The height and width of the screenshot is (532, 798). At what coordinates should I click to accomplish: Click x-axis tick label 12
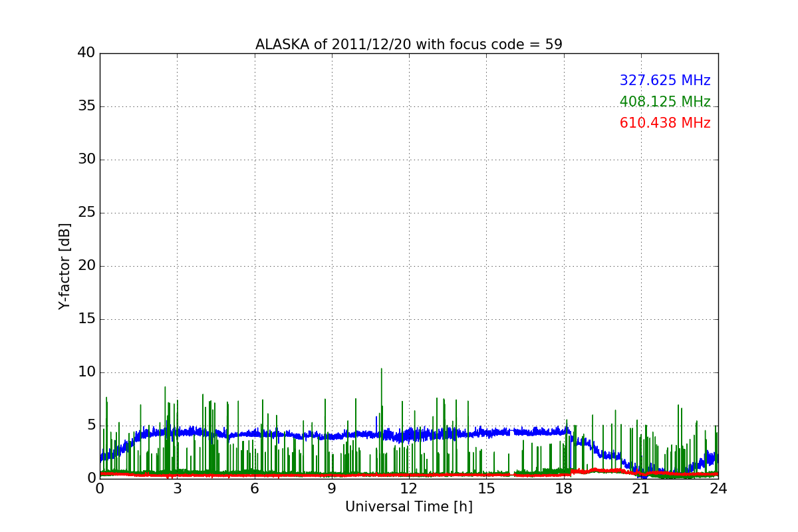click(x=409, y=489)
